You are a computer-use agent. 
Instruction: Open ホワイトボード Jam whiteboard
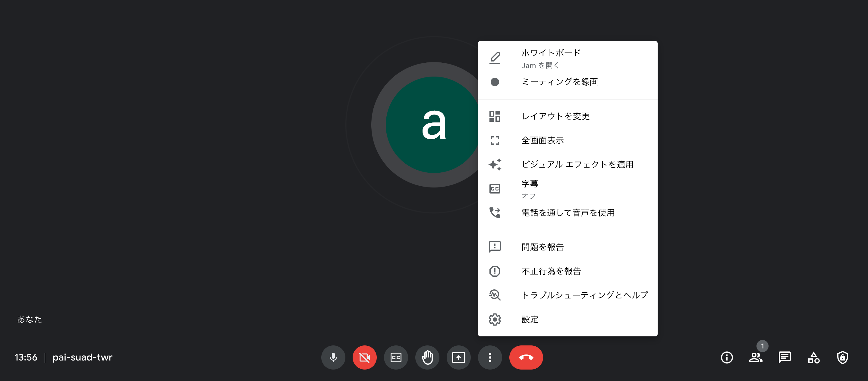pos(551,58)
